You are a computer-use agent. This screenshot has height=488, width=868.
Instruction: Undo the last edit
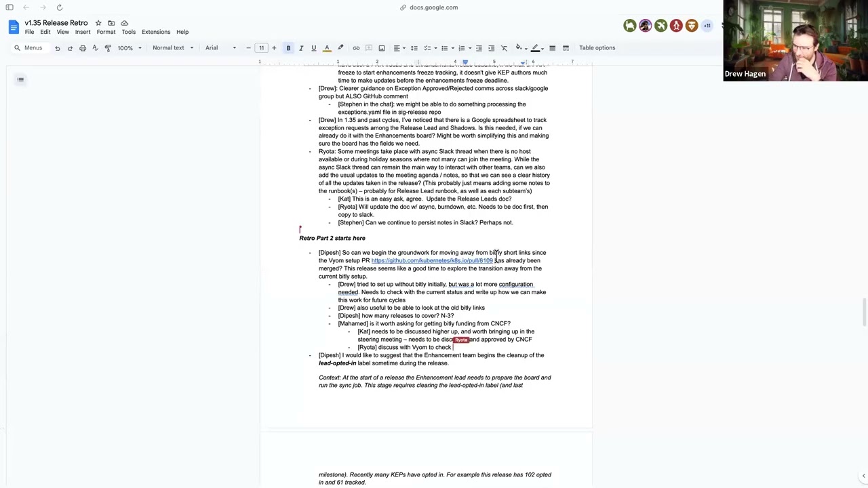(x=57, y=48)
